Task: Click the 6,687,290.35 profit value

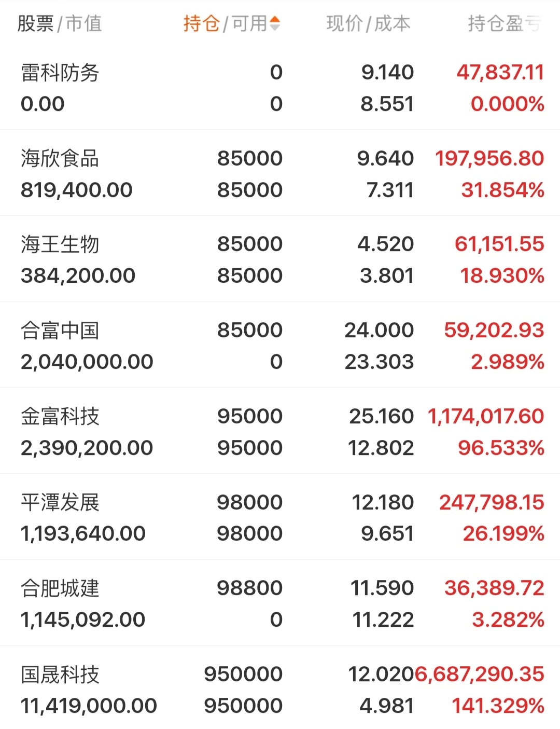Action: [x=480, y=674]
